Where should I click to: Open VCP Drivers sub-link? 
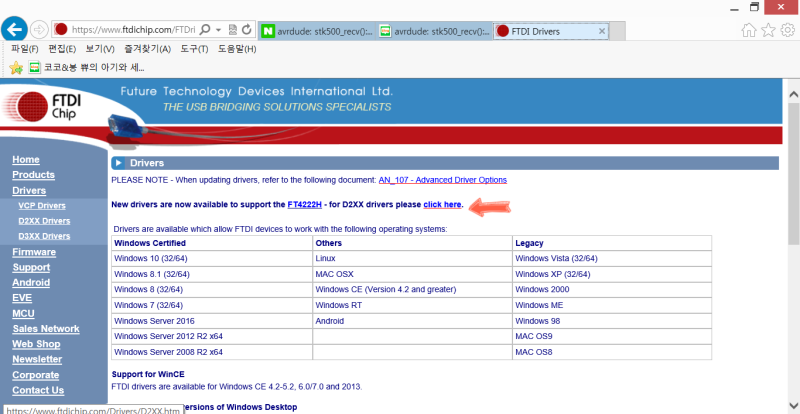coord(42,206)
